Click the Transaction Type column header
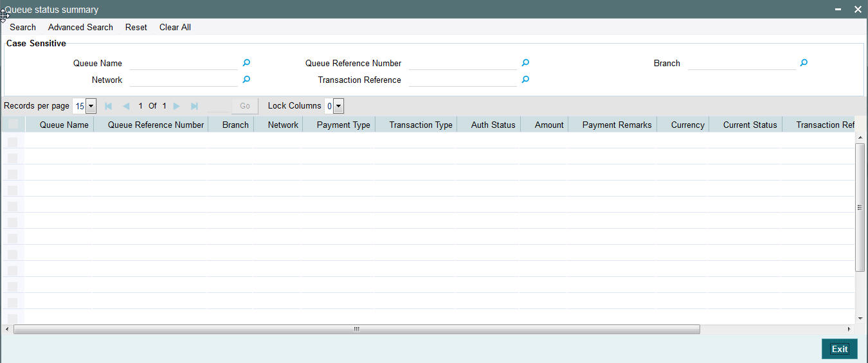This screenshot has width=868, height=363. pos(420,125)
